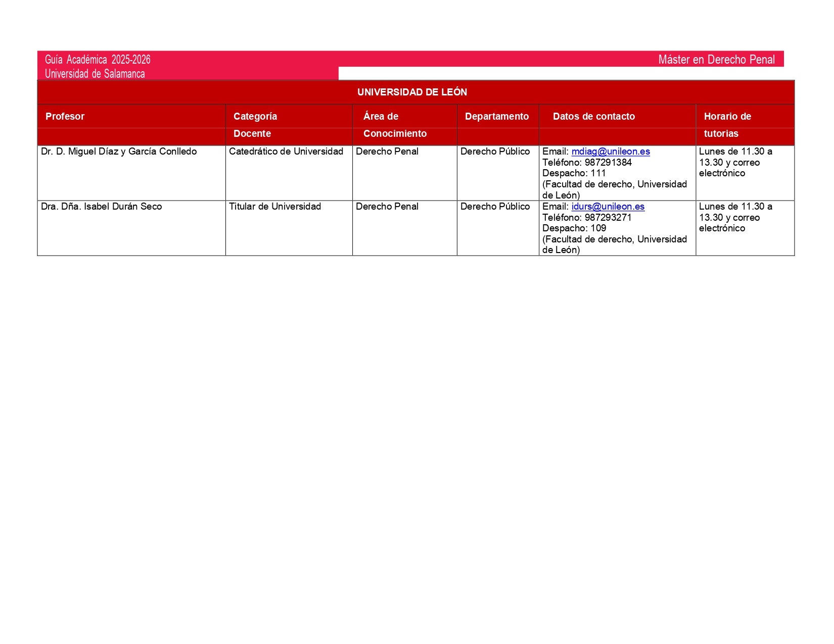834x644 pixels.
Task: Click the 'Profesor' column header
Action: click(65, 117)
